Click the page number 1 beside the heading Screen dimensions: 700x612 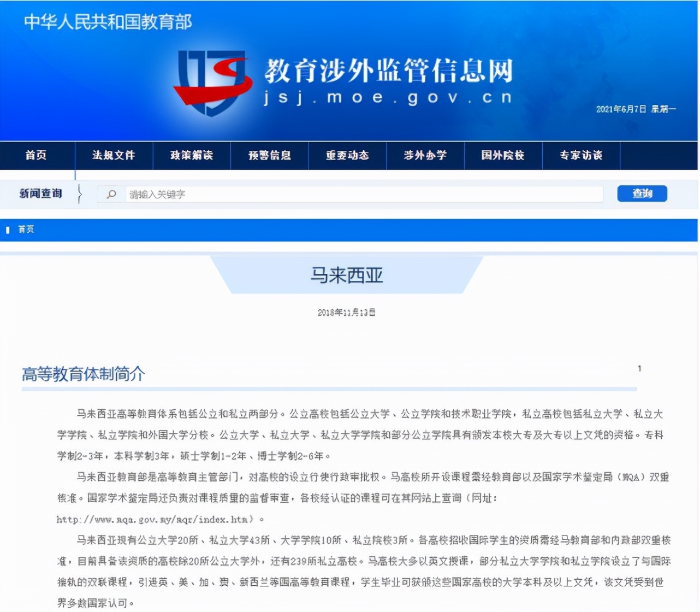(x=639, y=368)
